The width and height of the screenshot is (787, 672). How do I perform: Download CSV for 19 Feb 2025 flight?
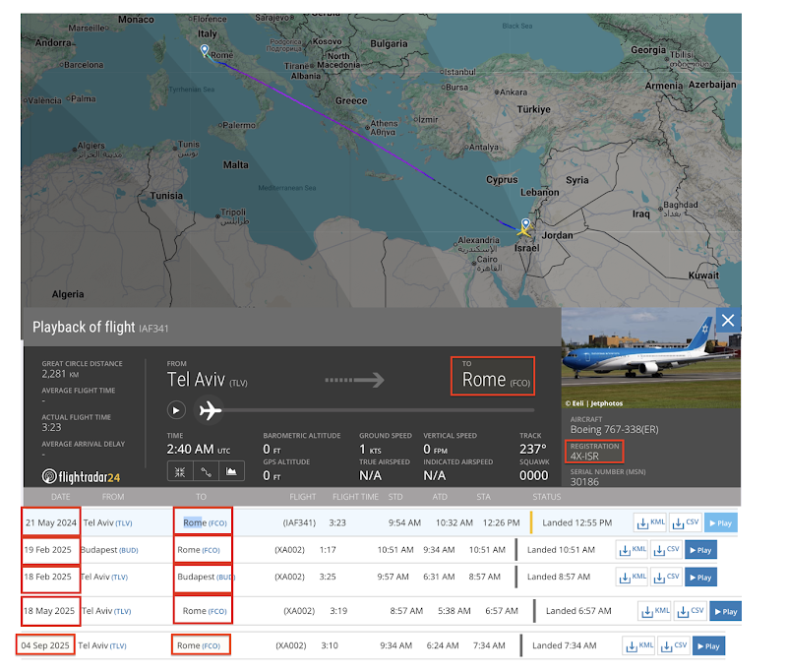pos(666,550)
